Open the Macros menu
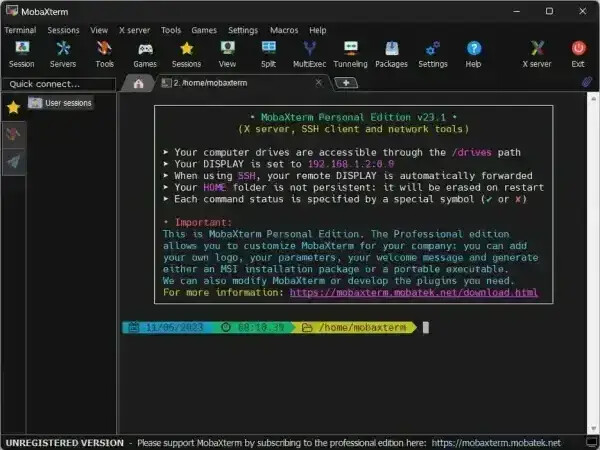 [x=284, y=30]
